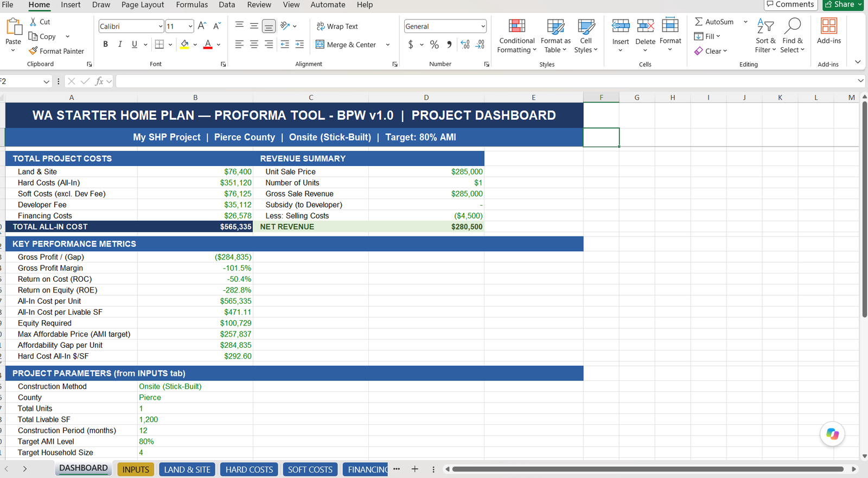Viewport: 868px width, 478px height.
Task: Switch to the LAND & SITE sheet tab
Action: pos(187,469)
